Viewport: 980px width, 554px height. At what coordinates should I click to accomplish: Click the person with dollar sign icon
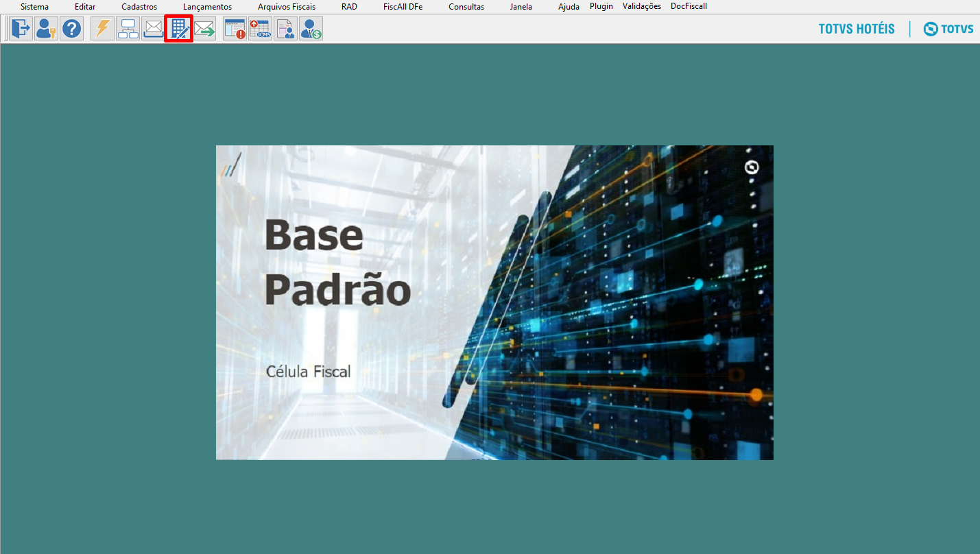311,29
